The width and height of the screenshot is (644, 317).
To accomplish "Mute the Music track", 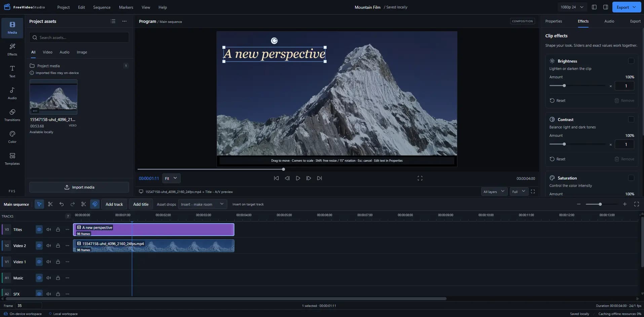I will (x=49, y=278).
